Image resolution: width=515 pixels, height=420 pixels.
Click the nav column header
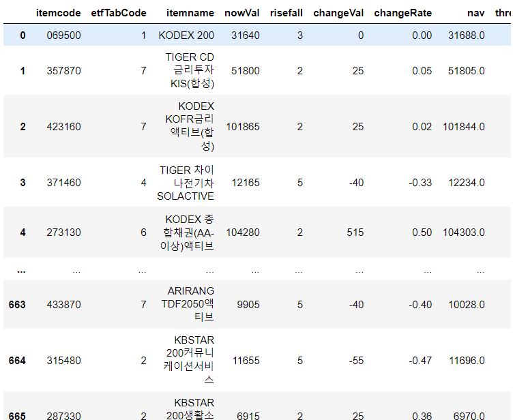(475, 13)
